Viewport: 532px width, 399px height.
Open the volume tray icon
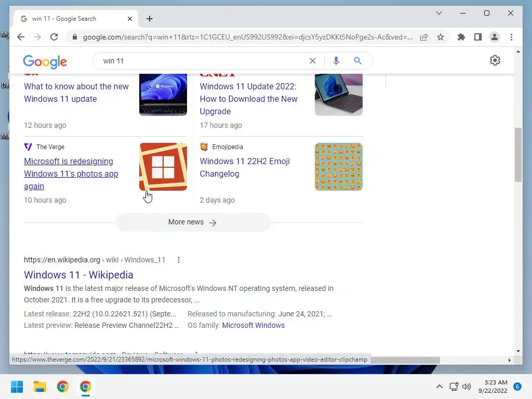tap(467, 387)
